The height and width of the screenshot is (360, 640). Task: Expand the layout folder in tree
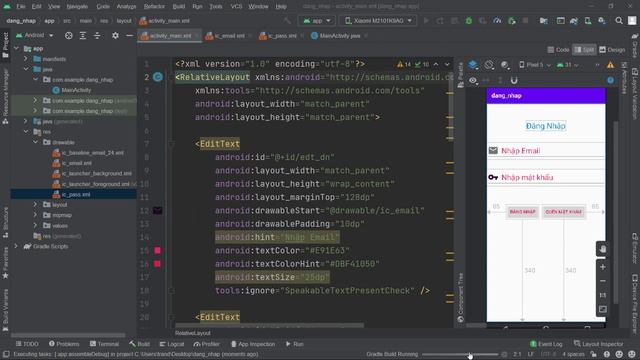tap(36, 204)
